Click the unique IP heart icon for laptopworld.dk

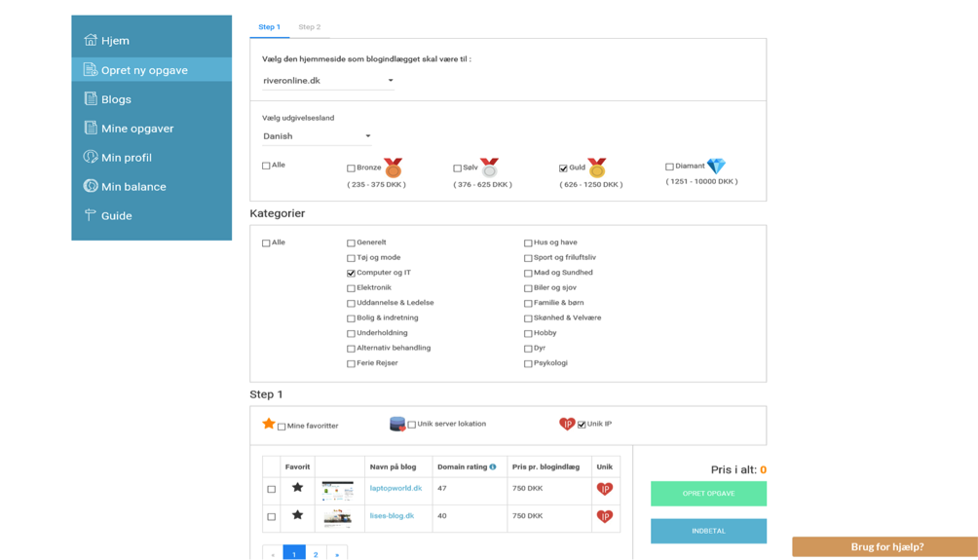click(604, 489)
